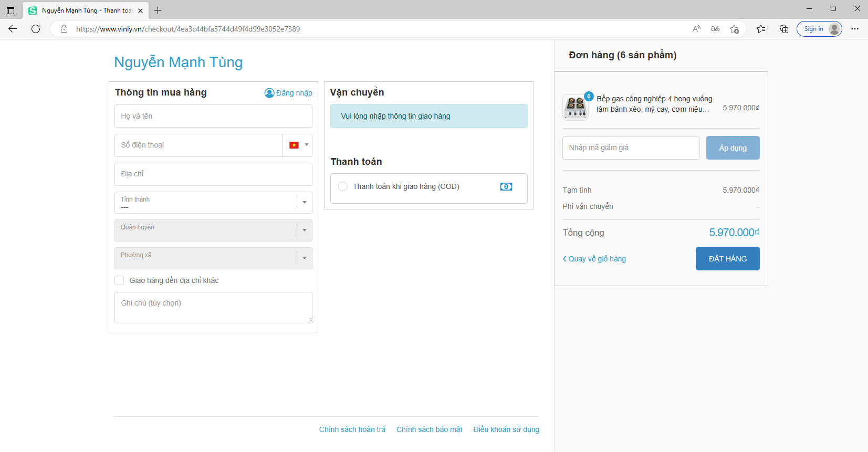Click the 'Quay về giỏ hàng' link
The image size is (868, 452).
[594, 259]
